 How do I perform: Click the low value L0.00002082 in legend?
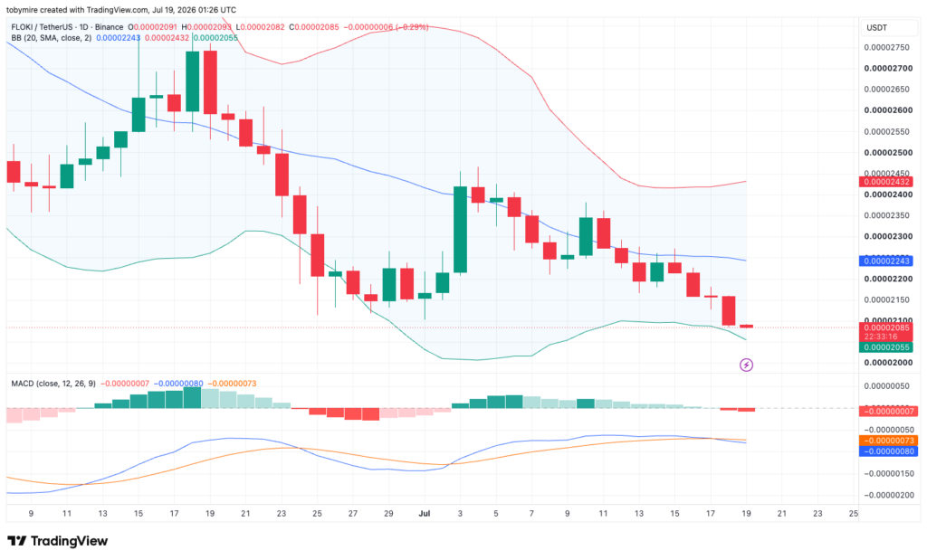pos(260,27)
